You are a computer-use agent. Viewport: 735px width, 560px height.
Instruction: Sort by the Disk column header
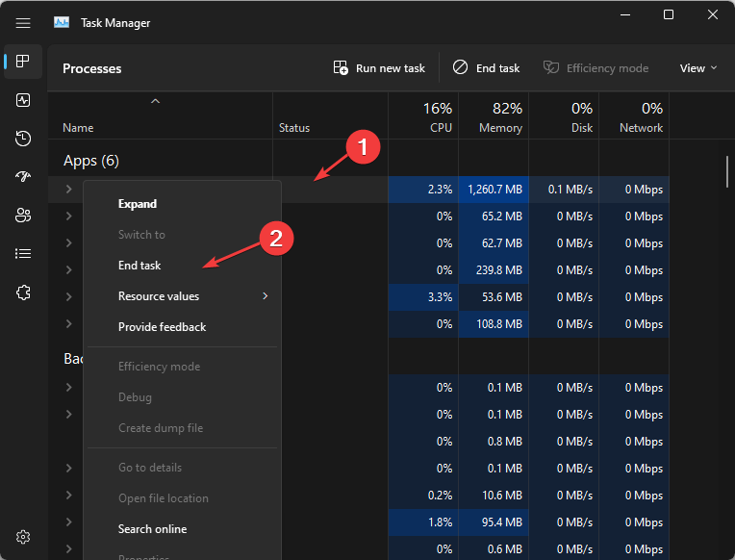point(564,115)
